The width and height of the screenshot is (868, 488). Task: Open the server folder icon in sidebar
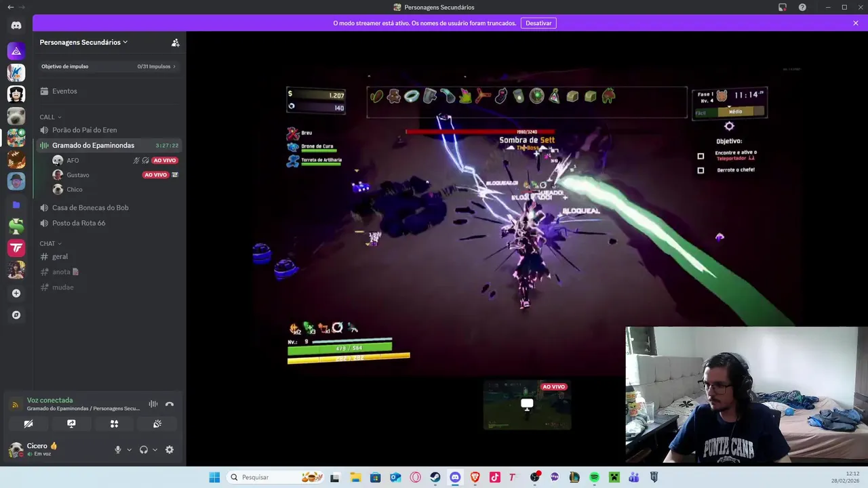[16, 205]
